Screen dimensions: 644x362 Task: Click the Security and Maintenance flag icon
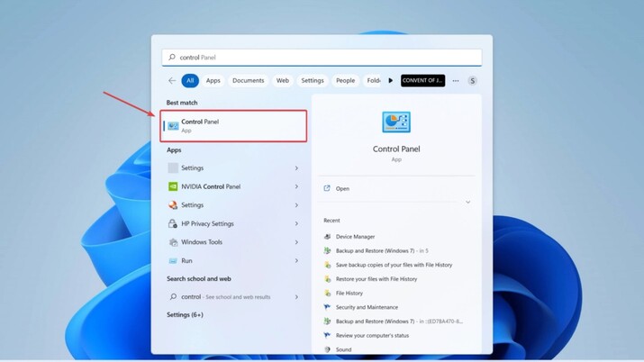pyautogui.click(x=327, y=307)
